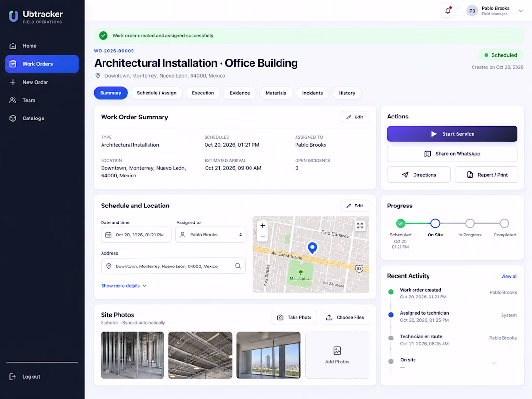
Task: Edit the Work Order Summary
Action: [x=355, y=117]
